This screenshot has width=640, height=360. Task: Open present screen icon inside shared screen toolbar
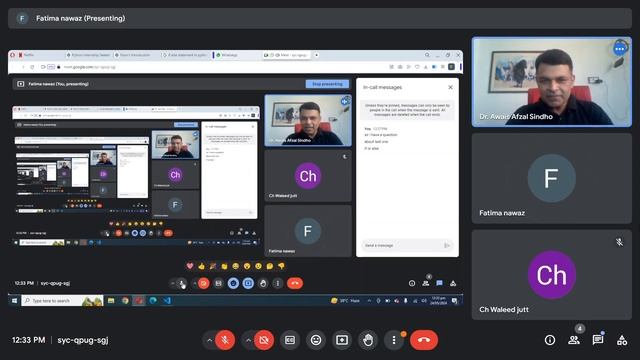coord(248,283)
